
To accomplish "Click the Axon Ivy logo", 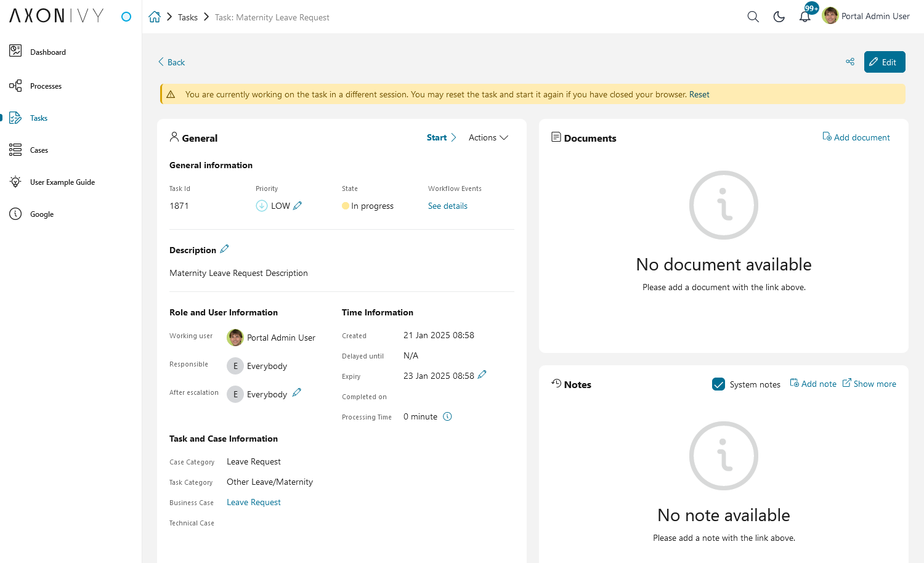I will click(x=57, y=16).
